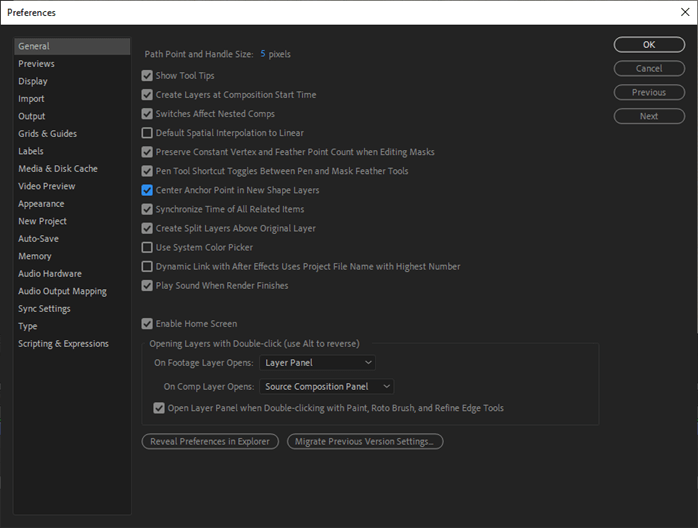The height and width of the screenshot is (528, 698).
Task: Go to Next preferences page
Action: click(649, 116)
